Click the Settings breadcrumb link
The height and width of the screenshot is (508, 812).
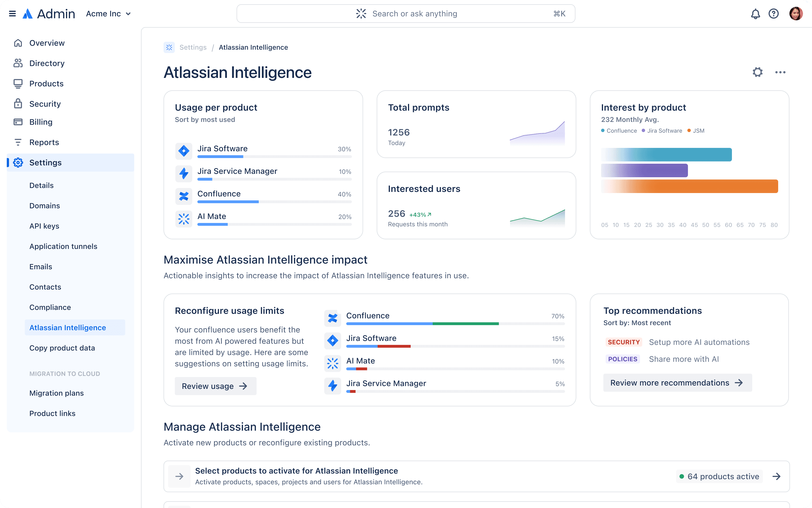pyautogui.click(x=193, y=47)
